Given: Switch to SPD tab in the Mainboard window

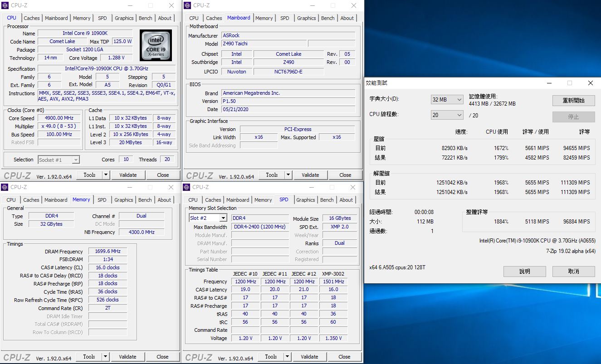Looking at the screenshot, I should 285,18.
